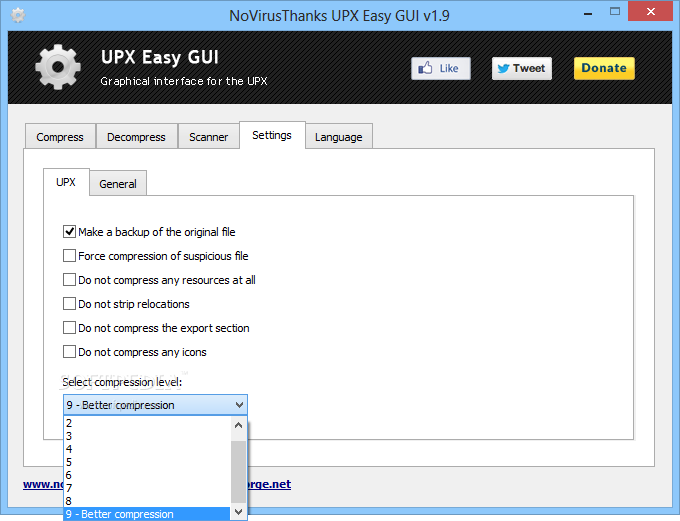Select the Settings tab

[272, 135]
